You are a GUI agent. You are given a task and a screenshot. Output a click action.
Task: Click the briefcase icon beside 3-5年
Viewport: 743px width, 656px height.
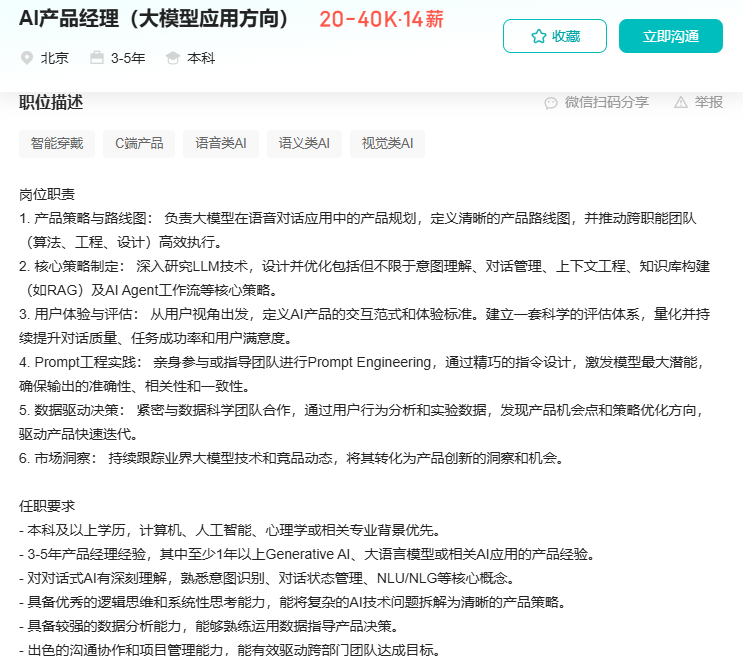pyautogui.click(x=97, y=58)
